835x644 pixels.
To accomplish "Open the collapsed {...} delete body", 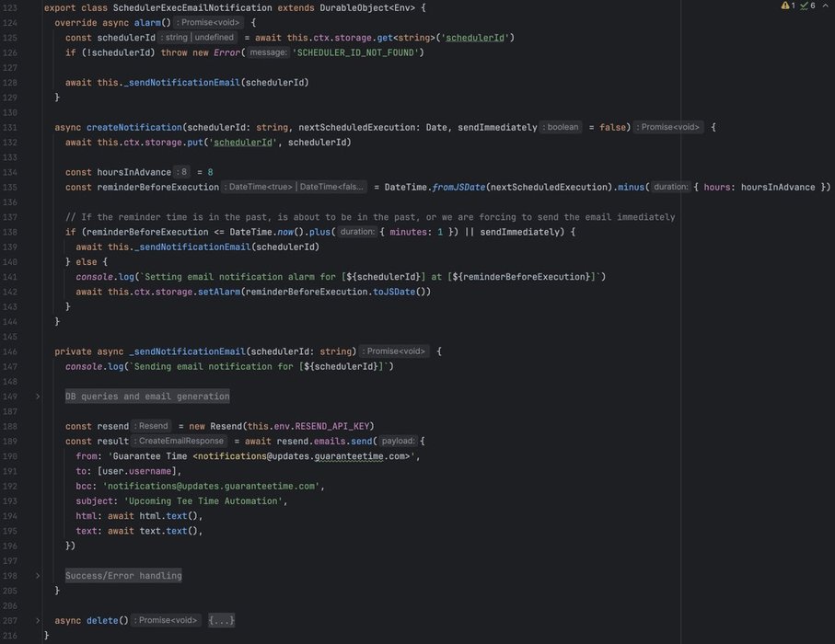I will 221,621.
